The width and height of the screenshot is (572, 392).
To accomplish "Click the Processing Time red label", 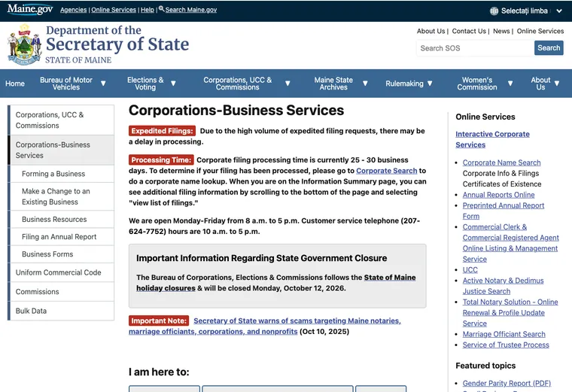I will coord(161,160).
